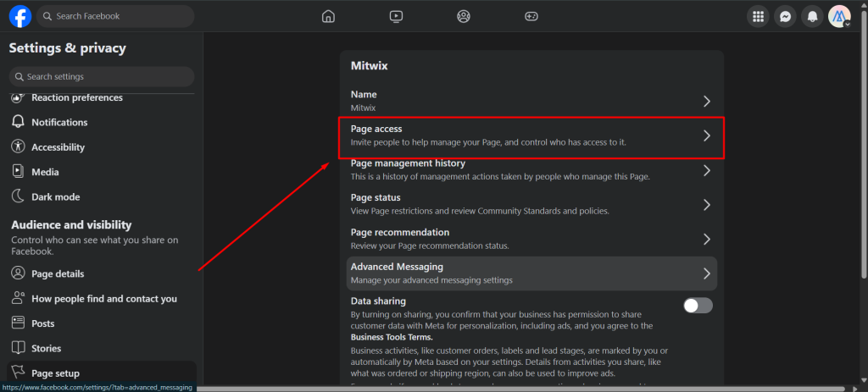The height and width of the screenshot is (392, 868).
Task: Open the Messenger icon
Action: tap(785, 17)
